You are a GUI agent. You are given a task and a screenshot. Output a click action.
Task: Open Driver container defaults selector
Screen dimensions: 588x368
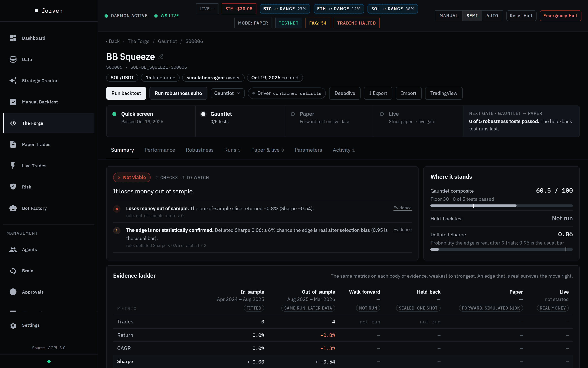[x=287, y=93]
